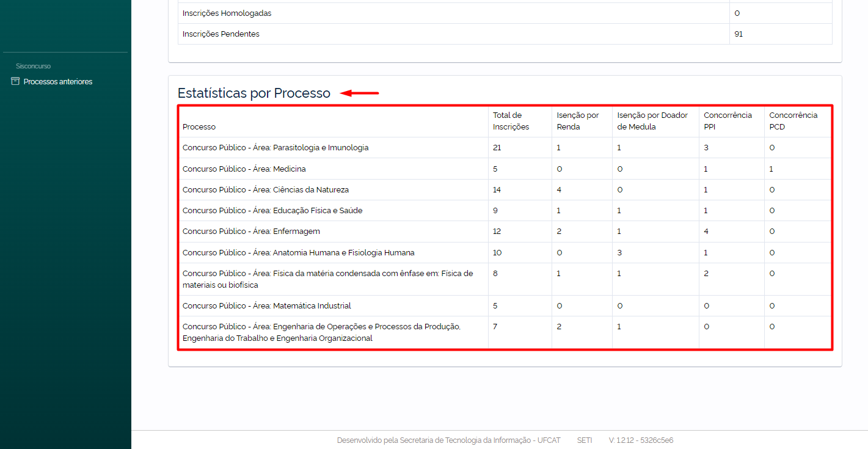Select the Matemática Industrial process row

pos(505,306)
